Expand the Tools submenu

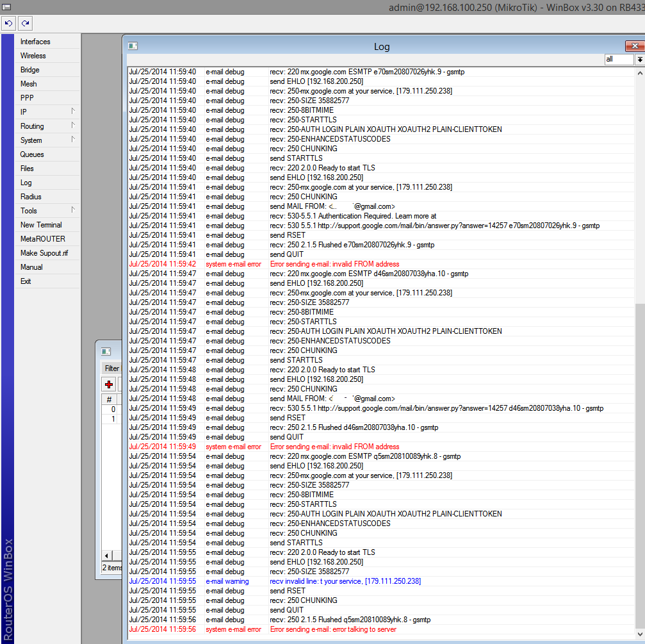[x=73, y=210]
